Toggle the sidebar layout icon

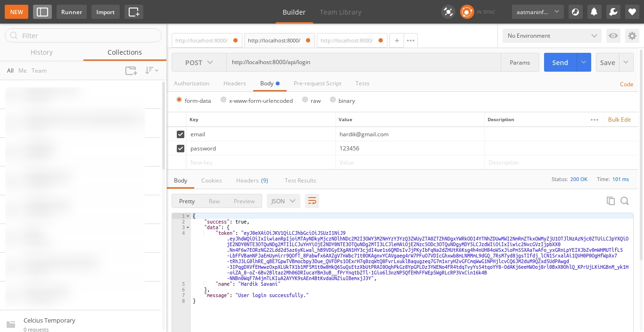tap(42, 12)
